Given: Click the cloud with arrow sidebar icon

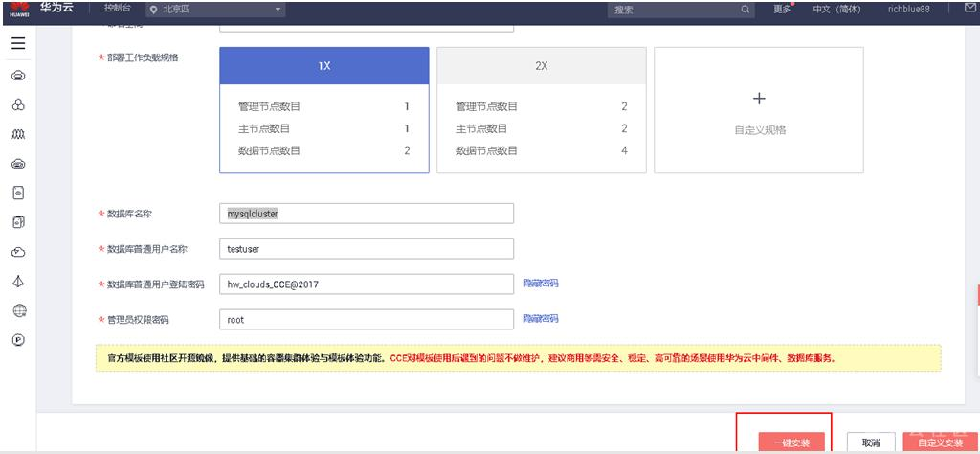Looking at the screenshot, I should [18, 252].
